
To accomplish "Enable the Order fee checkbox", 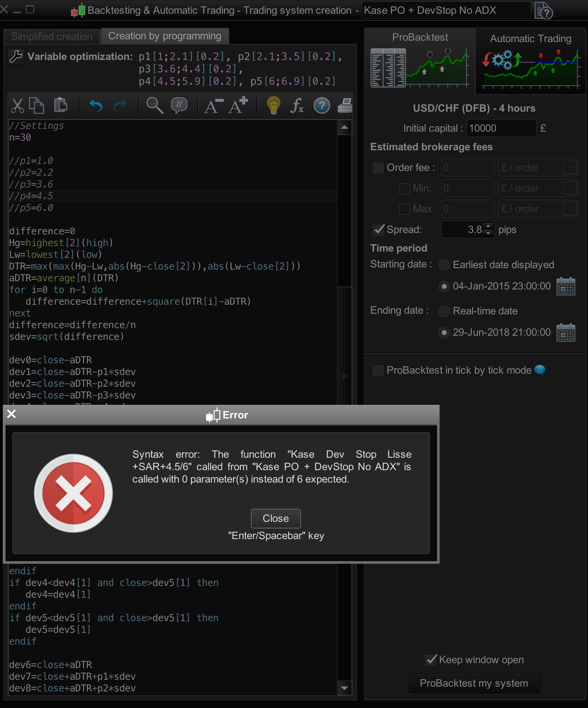I will (x=378, y=168).
